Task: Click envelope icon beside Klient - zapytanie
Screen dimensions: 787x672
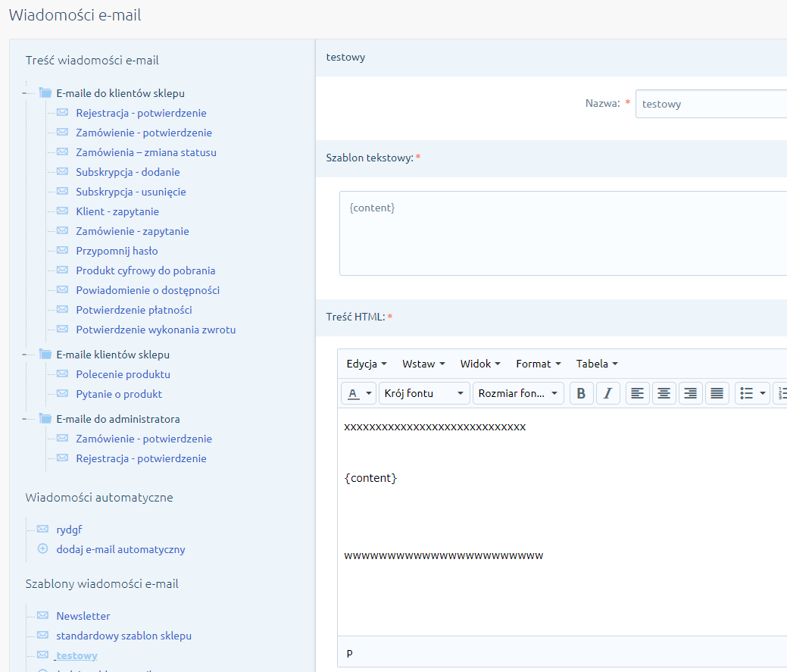Action: point(62,211)
